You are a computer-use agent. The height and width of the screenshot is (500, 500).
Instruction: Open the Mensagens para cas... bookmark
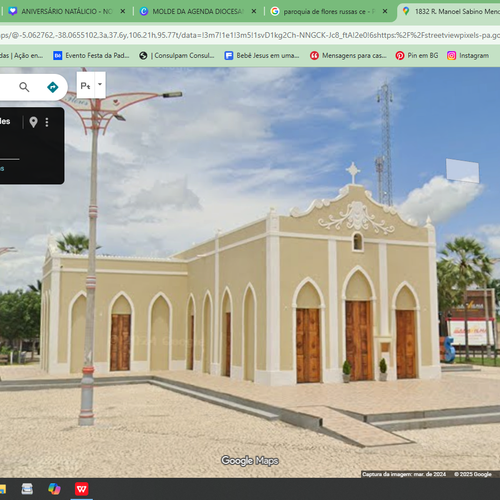pos(348,56)
